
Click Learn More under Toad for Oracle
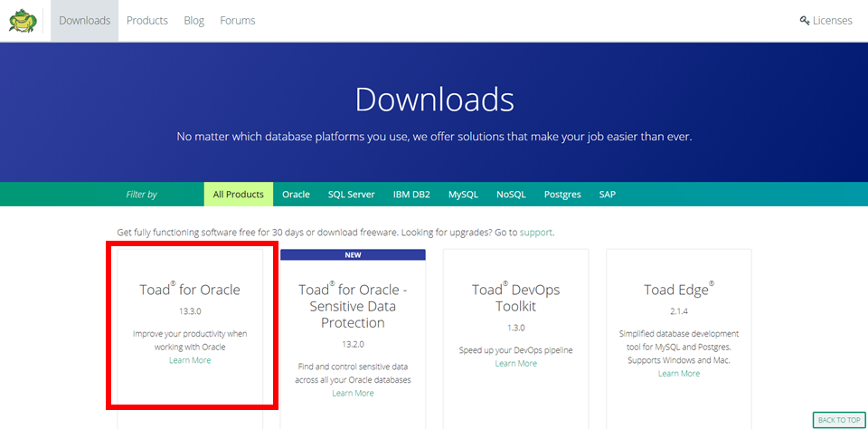click(x=190, y=360)
